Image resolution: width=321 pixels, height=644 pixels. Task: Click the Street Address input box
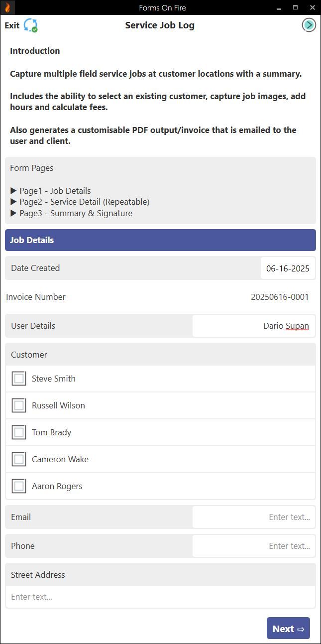click(160, 596)
